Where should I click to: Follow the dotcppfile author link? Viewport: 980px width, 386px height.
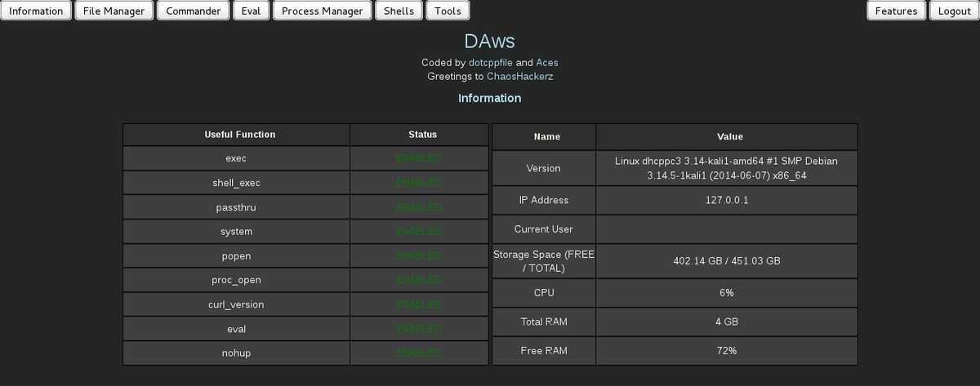(491, 62)
